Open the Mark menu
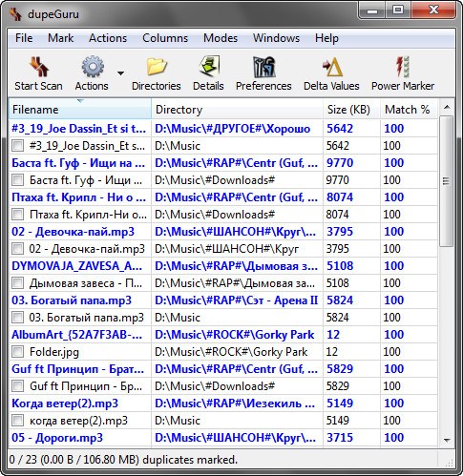The image size is (463, 476). (60, 38)
